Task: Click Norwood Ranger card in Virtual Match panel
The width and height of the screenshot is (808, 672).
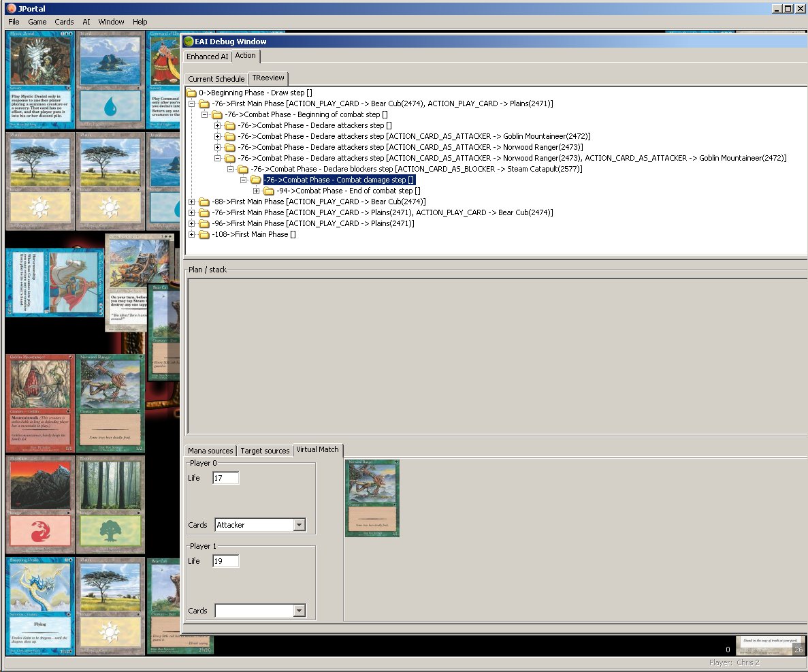Action: (x=372, y=498)
